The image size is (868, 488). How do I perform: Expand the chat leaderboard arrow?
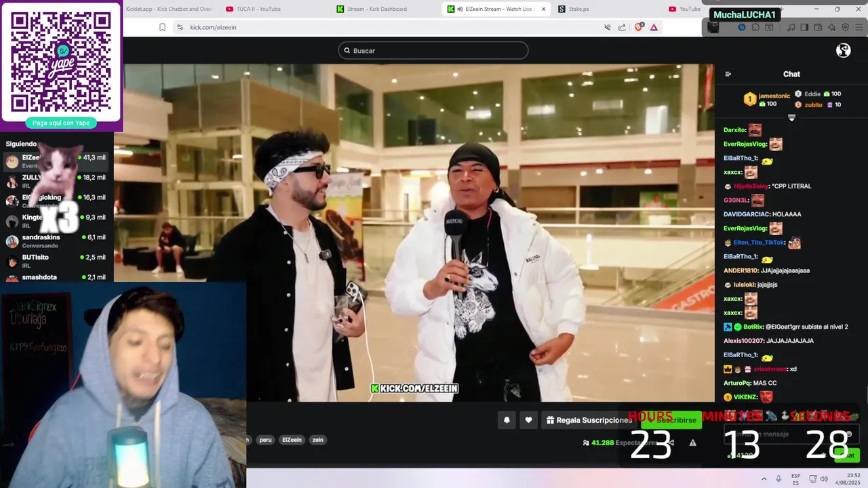point(791,118)
